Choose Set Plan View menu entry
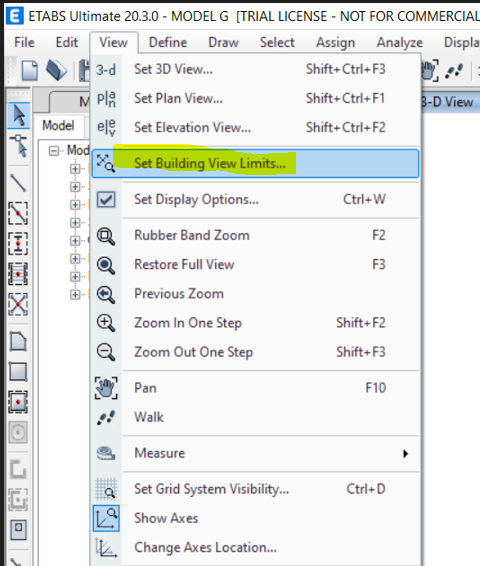 click(x=256, y=98)
